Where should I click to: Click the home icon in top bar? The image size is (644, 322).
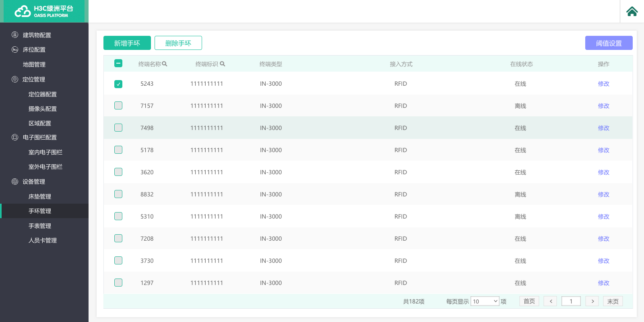(632, 11)
